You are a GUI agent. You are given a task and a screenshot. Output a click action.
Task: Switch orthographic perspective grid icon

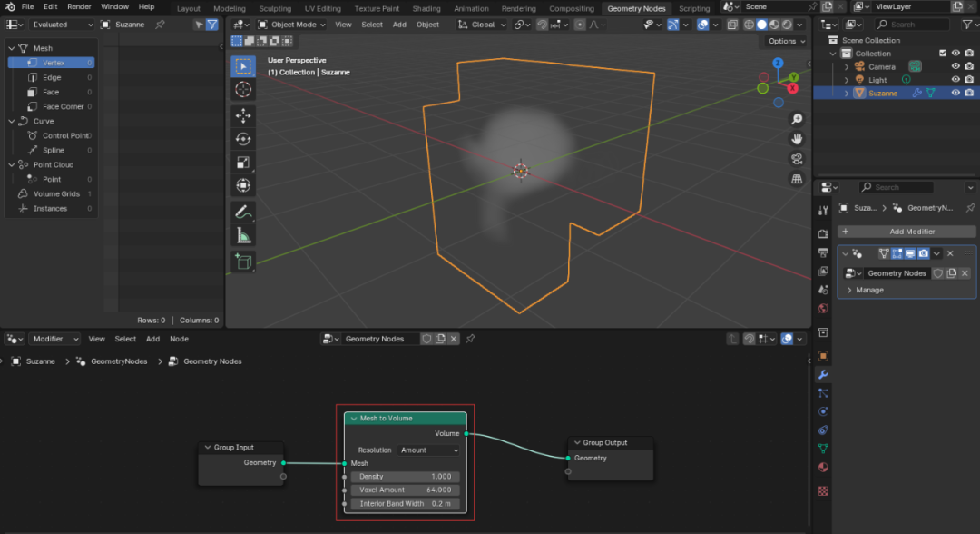[797, 179]
